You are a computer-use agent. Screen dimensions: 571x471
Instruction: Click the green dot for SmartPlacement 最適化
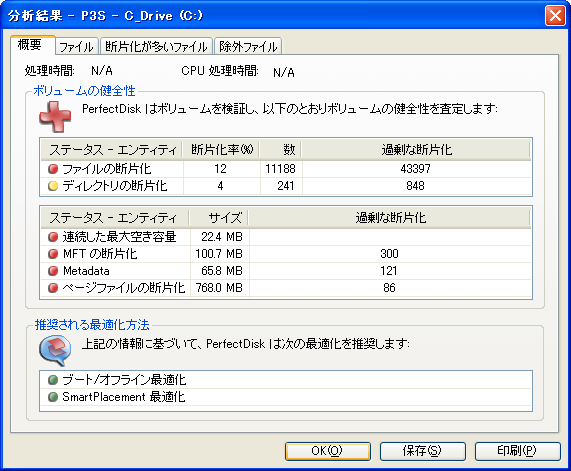point(53,397)
